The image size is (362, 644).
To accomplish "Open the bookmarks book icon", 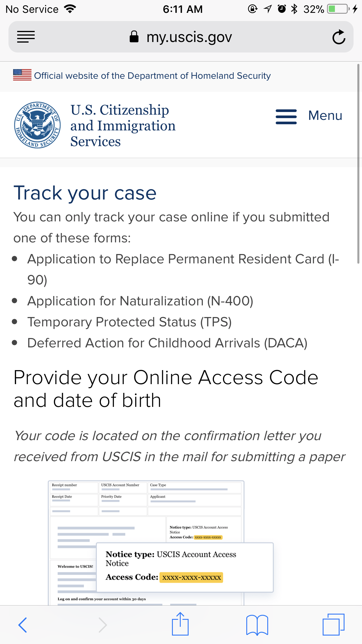I will [x=257, y=625].
